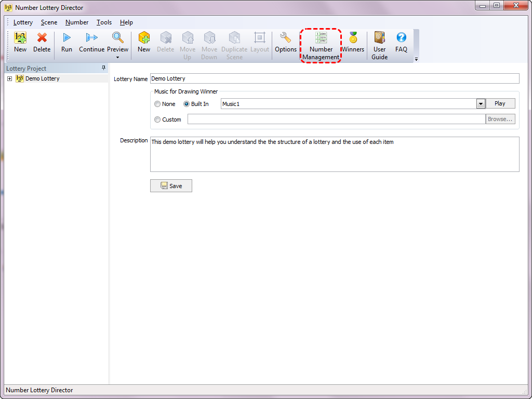Open the Preview dropdown arrow

click(118, 57)
